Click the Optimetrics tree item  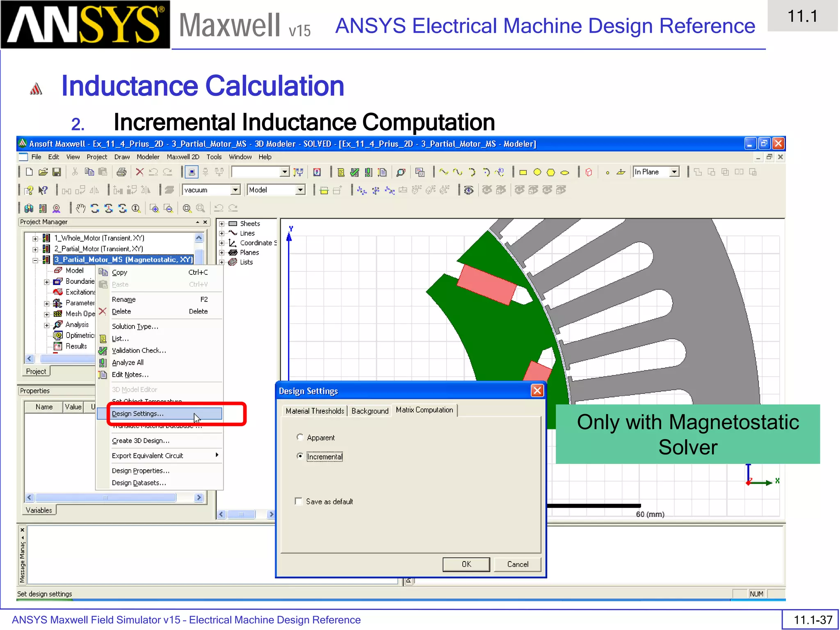(80, 336)
